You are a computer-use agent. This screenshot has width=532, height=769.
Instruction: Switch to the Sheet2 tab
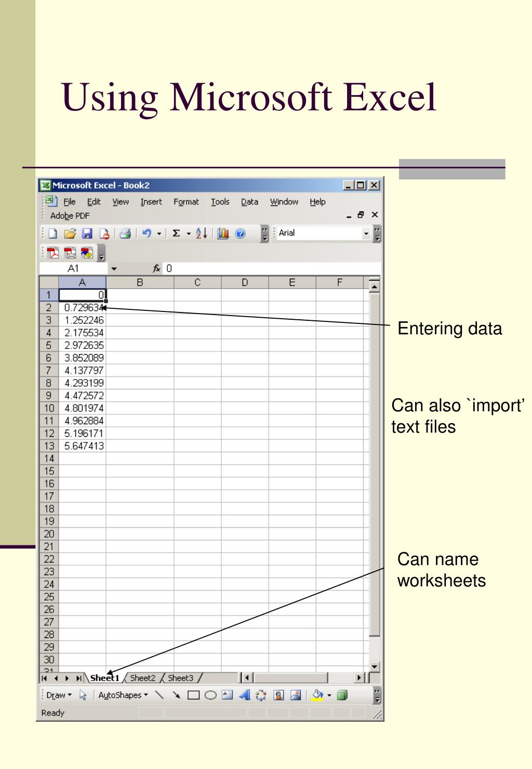[x=142, y=677]
